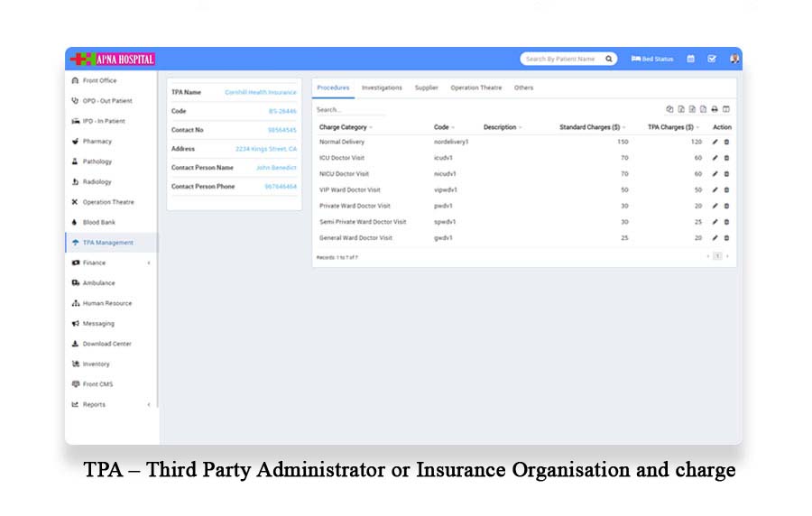Screen dimensions: 812x516
Task: Switch to the Procedures tab
Action: point(333,88)
